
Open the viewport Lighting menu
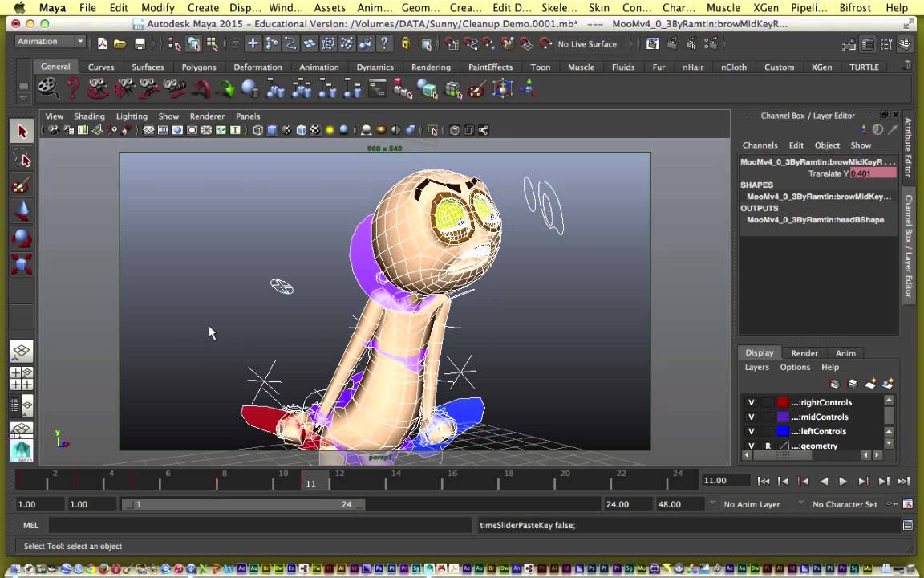coord(132,116)
